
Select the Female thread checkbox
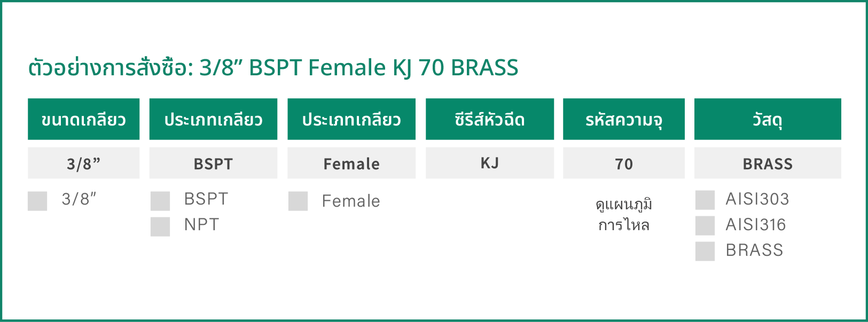pyautogui.click(x=298, y=201)
